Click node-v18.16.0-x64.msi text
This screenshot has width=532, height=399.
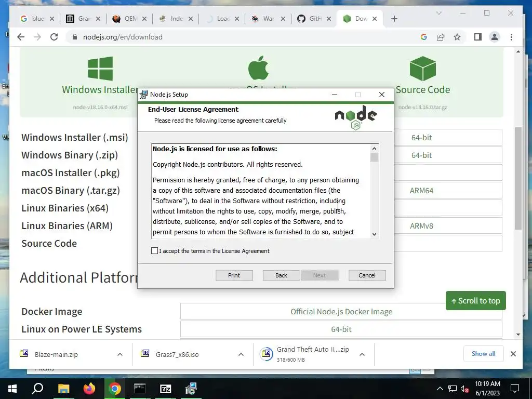coord(100,107)
